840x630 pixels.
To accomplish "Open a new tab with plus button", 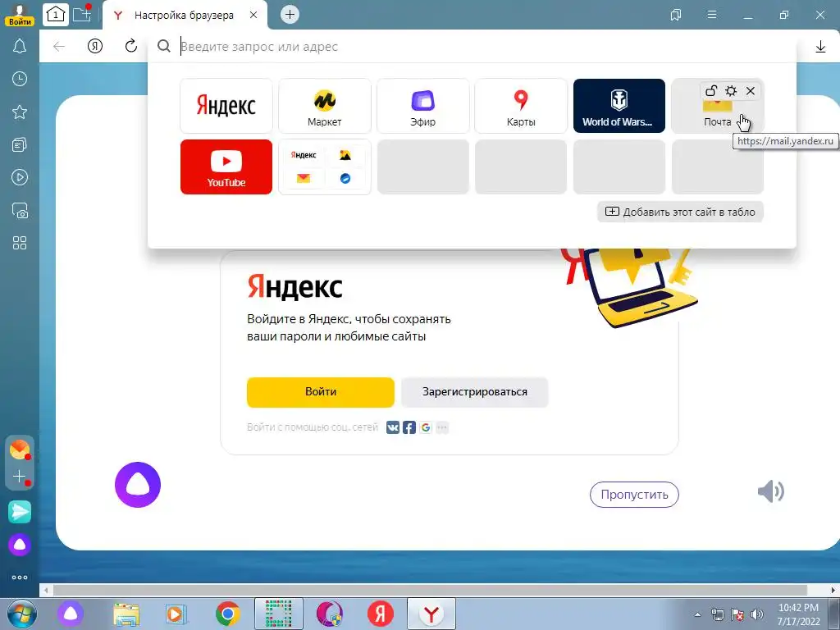I will [290, 15].
